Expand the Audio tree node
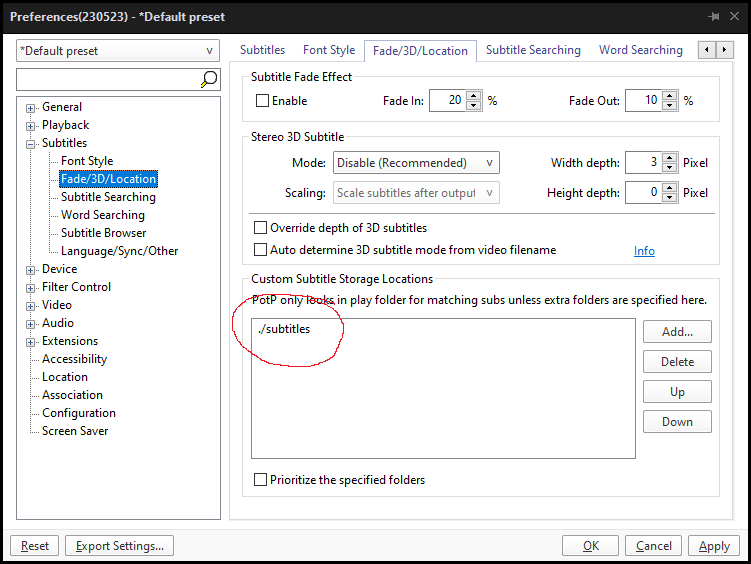 tap(31, 324)
